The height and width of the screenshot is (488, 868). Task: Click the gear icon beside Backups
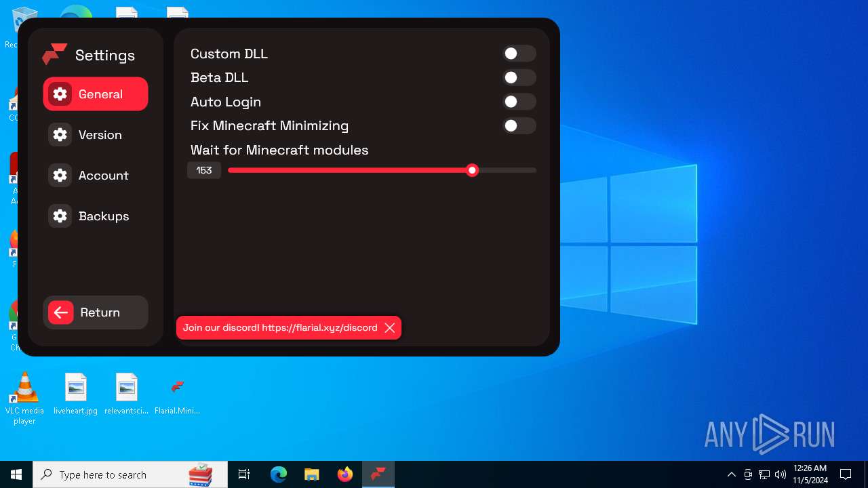(x=60, y=216)
